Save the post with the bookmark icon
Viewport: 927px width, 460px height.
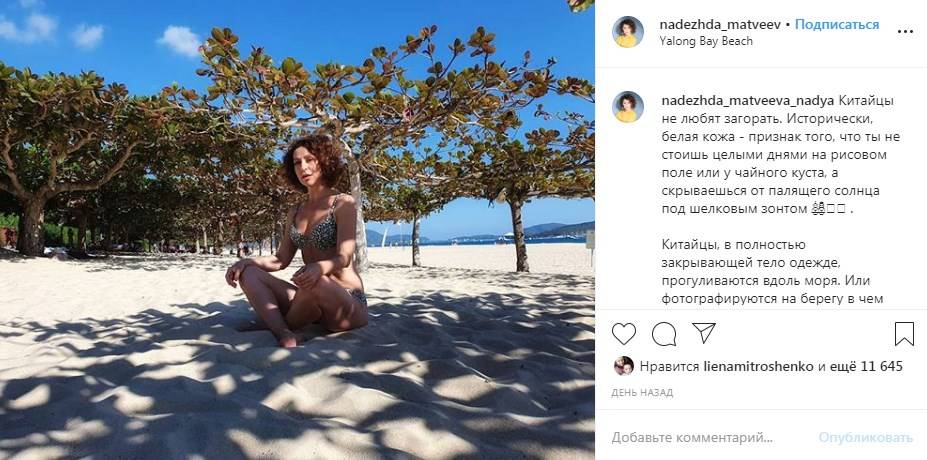[x=904, y=334]
